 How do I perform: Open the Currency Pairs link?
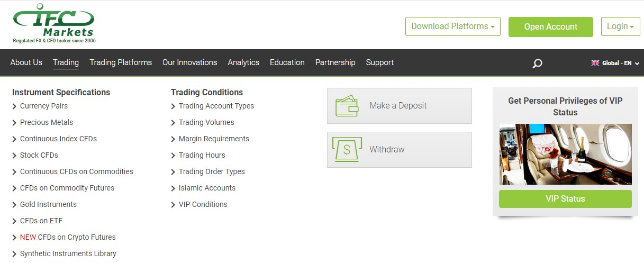tap(44, 106)
